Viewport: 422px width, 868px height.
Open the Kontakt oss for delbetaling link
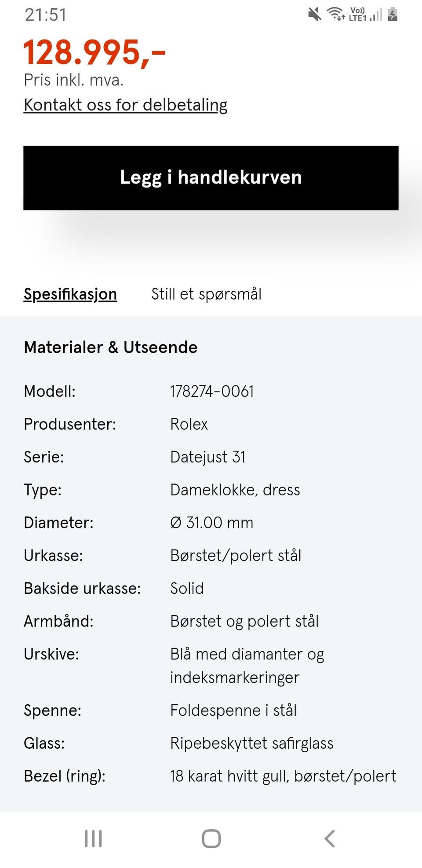coord(125,105)
